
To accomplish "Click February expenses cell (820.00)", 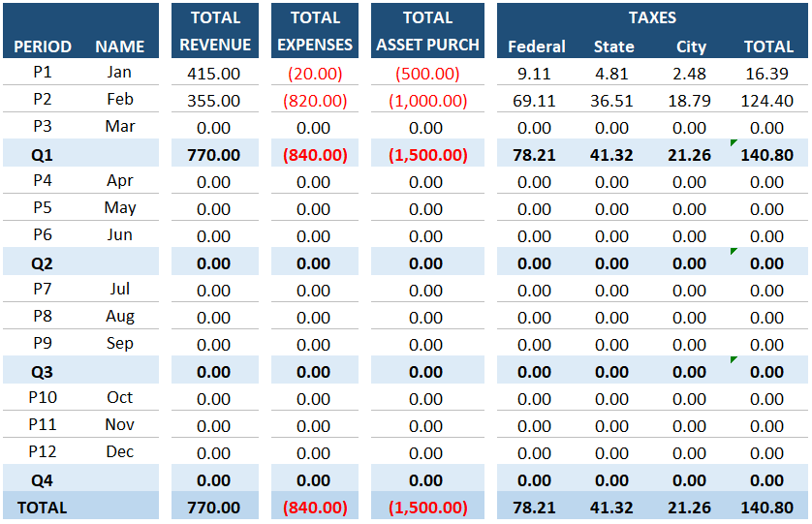I will [x=314, y=101].
